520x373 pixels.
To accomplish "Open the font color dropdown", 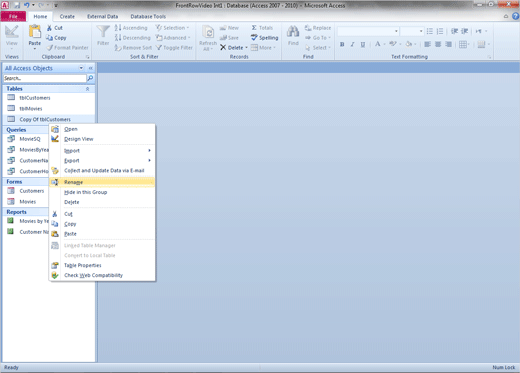I will point(385,44).
